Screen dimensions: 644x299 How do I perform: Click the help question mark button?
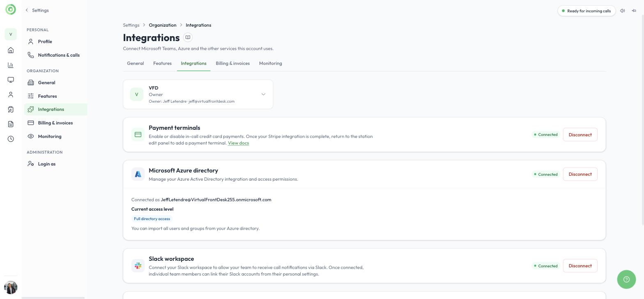[x=626, y=279]
